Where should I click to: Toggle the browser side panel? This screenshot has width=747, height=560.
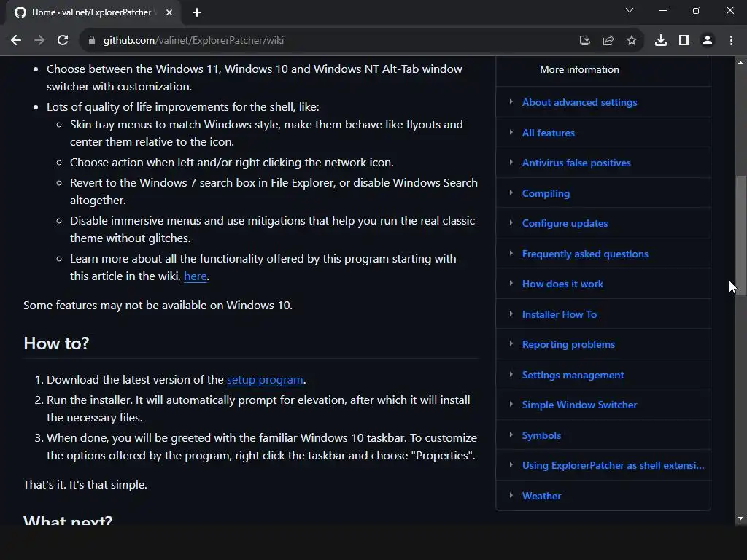pyautogui.click(x=684, y=41)
